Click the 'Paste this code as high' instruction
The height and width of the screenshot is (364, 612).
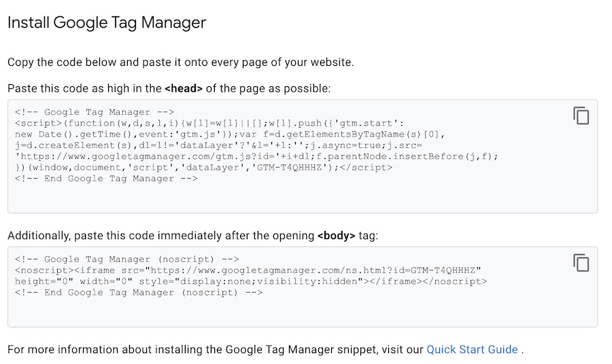85,89
